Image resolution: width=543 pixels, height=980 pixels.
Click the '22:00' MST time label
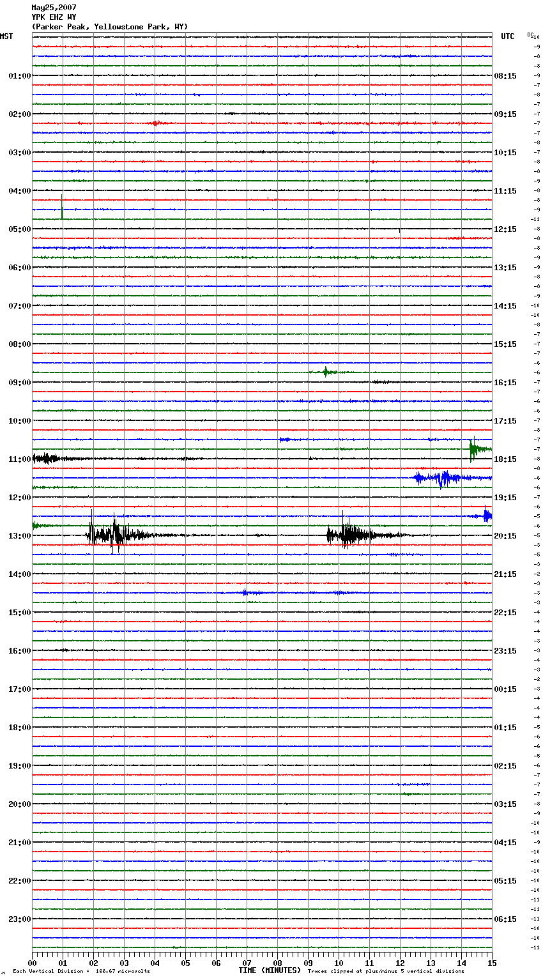[20, 881]
